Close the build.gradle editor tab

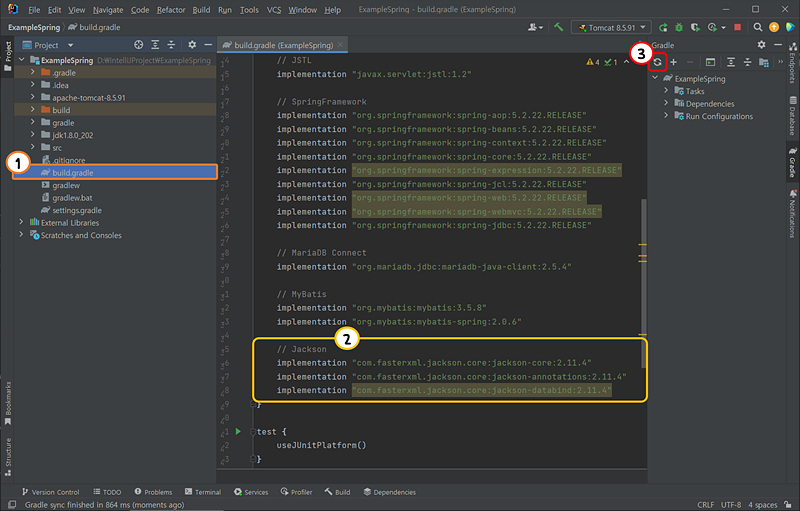pyautogui.click(x=341, y=45)
